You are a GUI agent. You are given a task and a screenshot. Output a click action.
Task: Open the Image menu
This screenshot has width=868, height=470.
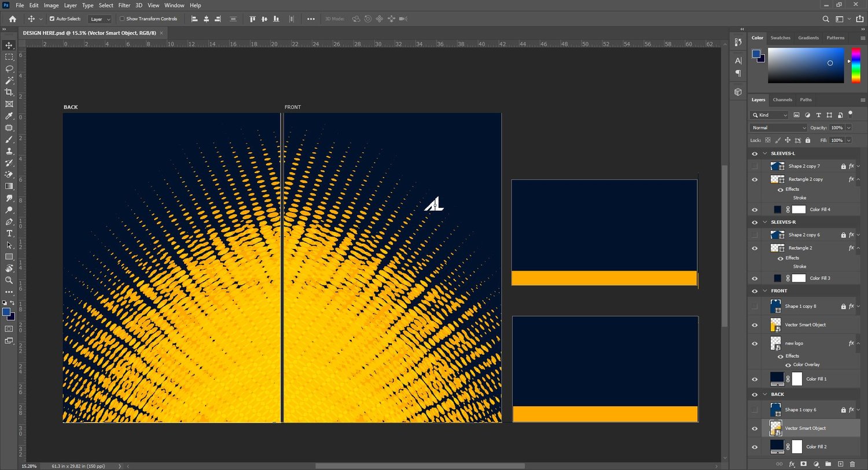[51, 5]
